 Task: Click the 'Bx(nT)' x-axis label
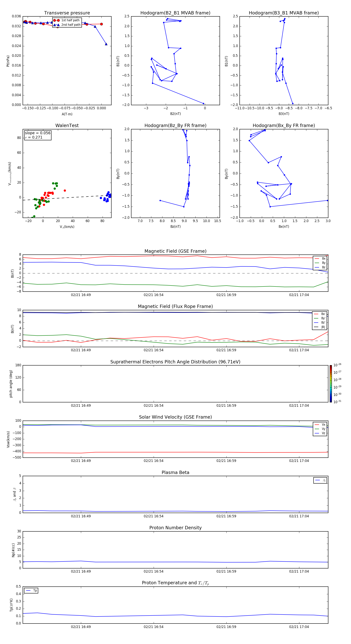tap(284, 227)
